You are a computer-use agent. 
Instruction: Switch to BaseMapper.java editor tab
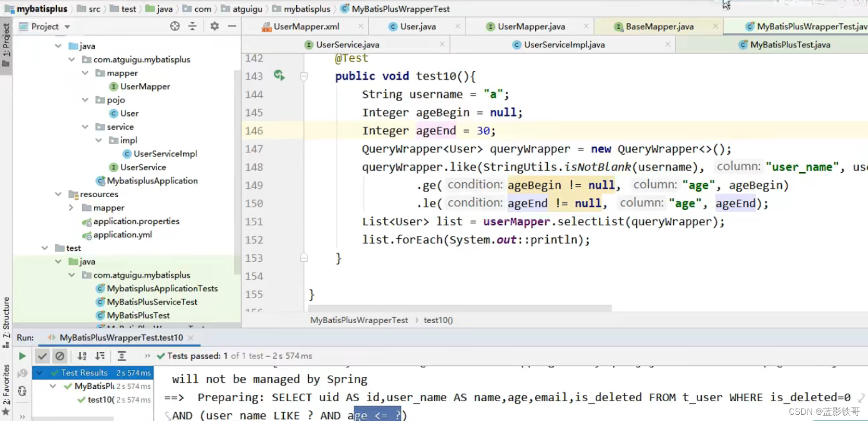tap(659, 26)
